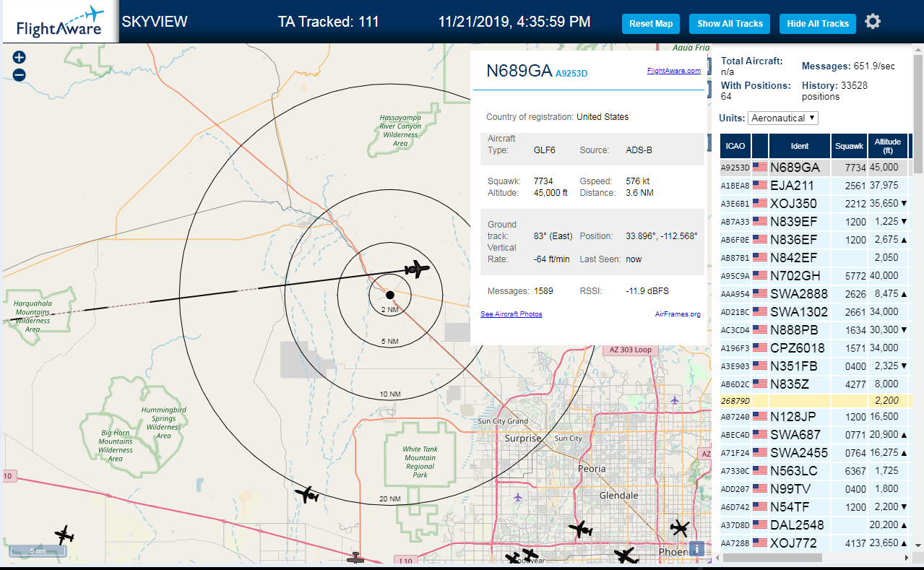Image resolution: width=924 pixels, height=570 pixels.
Task: Open See Aircraft Photos link
Action: (511, 314)
